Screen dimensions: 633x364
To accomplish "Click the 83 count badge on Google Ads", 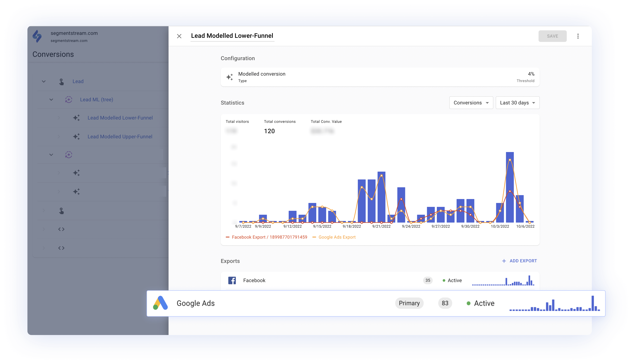I will click(x=445, y=303).
